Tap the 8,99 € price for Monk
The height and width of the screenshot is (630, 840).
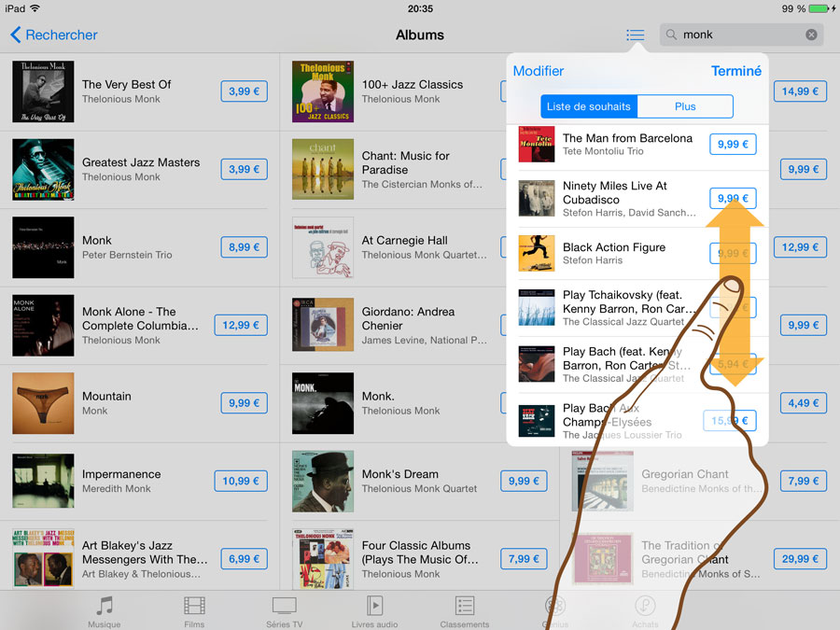tap(245, 247)
